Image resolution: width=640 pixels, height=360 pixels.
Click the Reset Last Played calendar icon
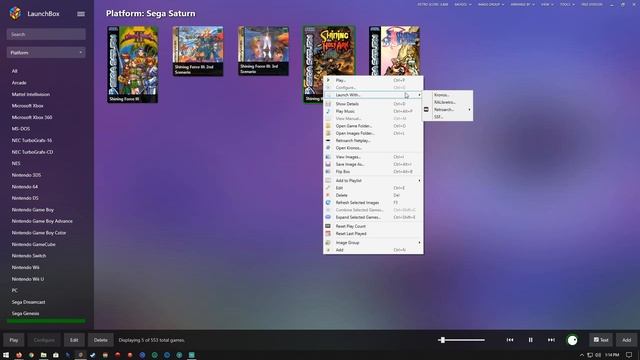(328, 233)
